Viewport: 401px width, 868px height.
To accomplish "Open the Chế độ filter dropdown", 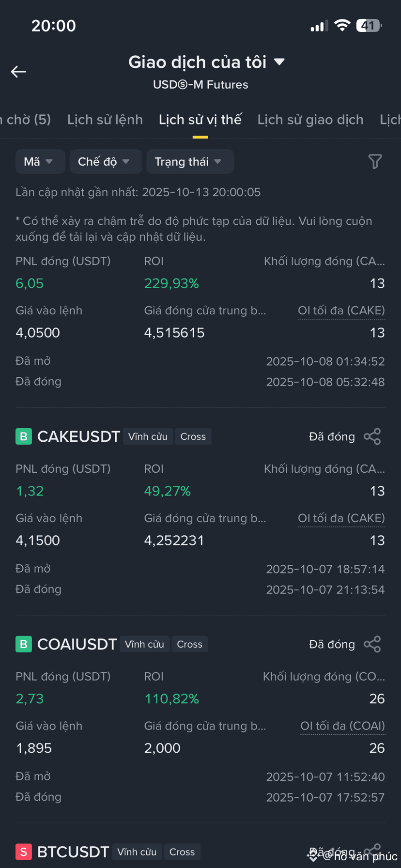I will pos(106,162).
